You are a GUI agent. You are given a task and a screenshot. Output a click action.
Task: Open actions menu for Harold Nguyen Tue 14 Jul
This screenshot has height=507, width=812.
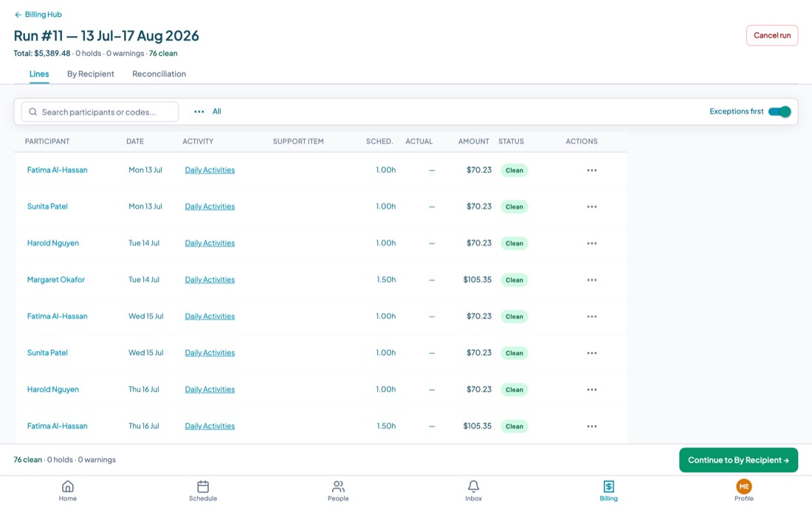pyautogui.click(x=592, y=243)
